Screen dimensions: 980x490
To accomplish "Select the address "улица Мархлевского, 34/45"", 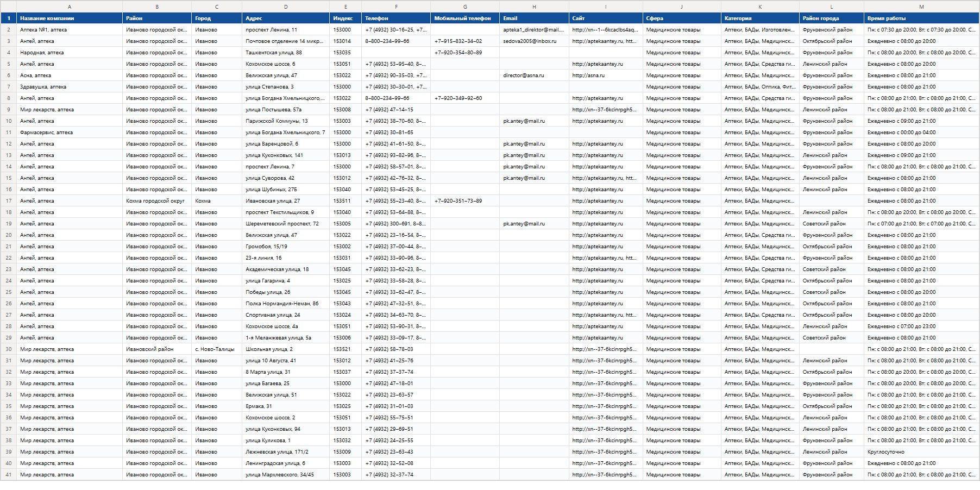I will pyautogui.click(x=286, y=475).
